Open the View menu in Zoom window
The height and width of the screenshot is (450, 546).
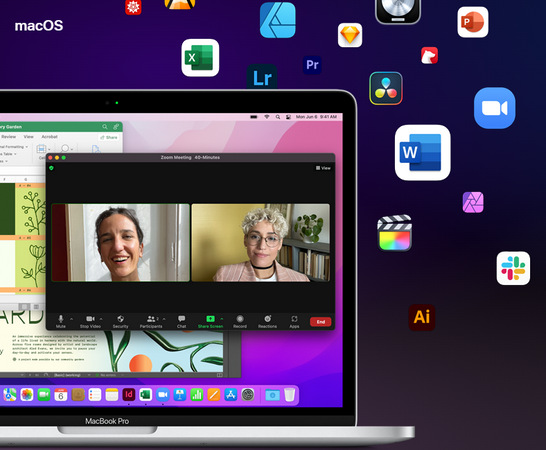[x=323, y=168]
